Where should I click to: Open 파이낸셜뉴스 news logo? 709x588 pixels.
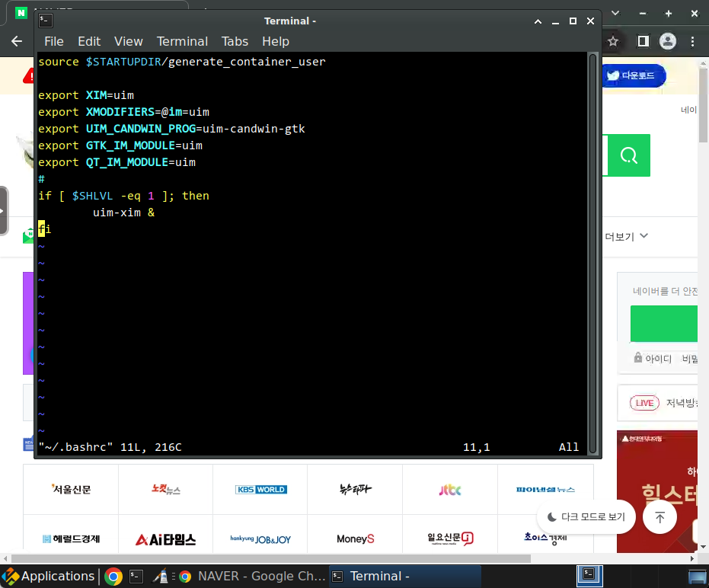click(x=545, y=490)
